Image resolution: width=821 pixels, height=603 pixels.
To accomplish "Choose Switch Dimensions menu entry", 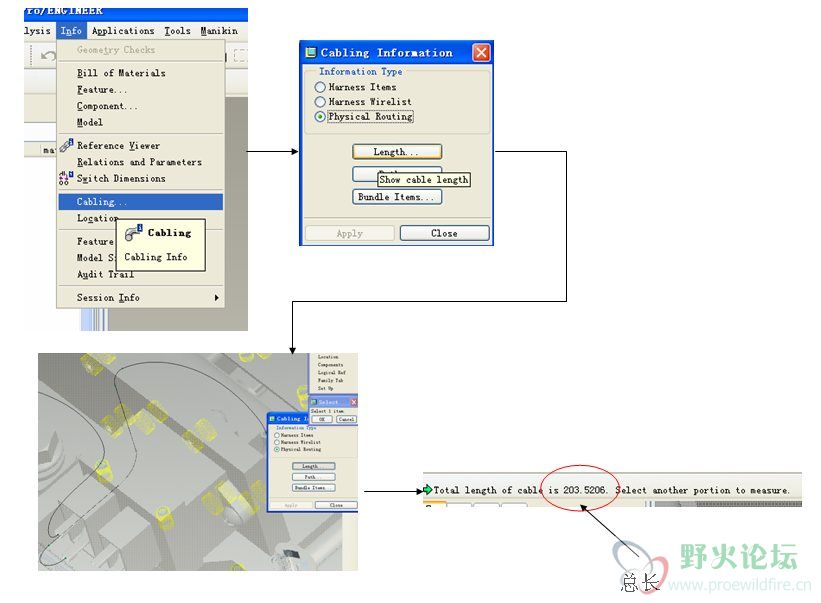I will (x=121, y=178).
